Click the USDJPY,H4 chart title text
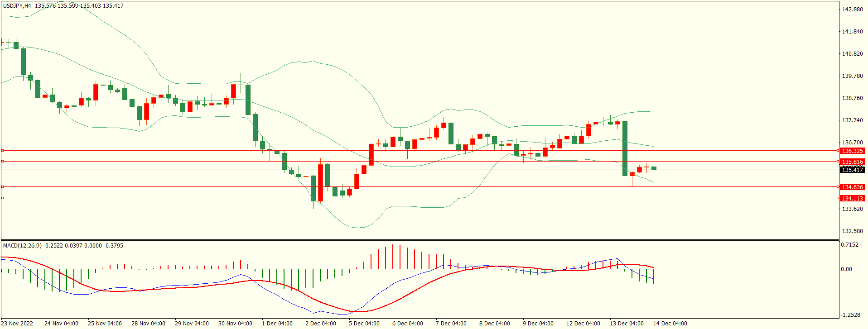 (x=17, y=6)
